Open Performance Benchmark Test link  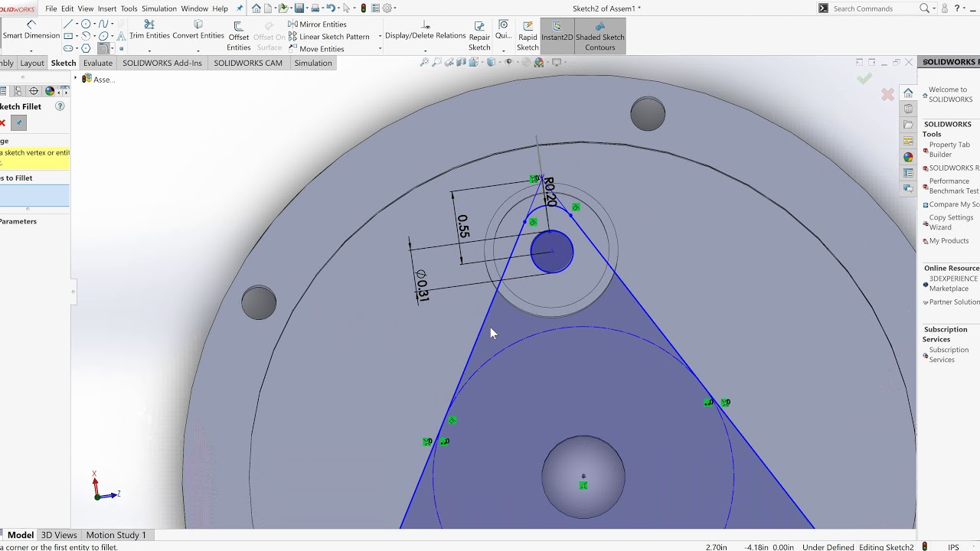point(954,186)
